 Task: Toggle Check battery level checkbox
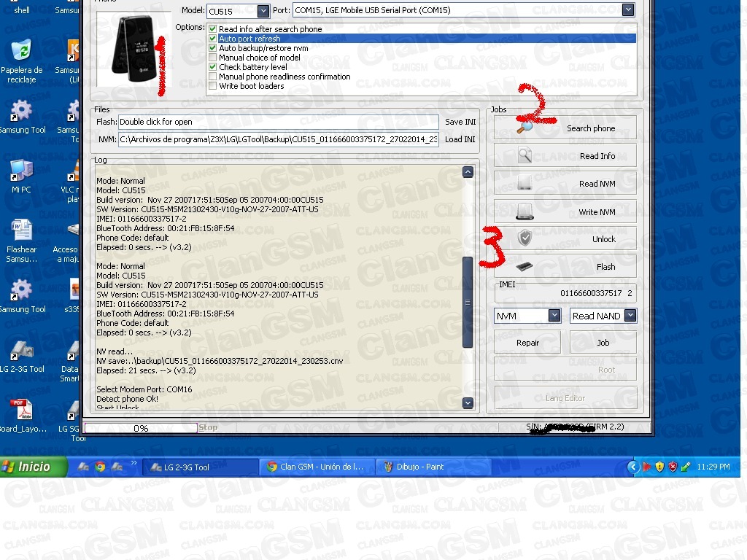point(213,67)
